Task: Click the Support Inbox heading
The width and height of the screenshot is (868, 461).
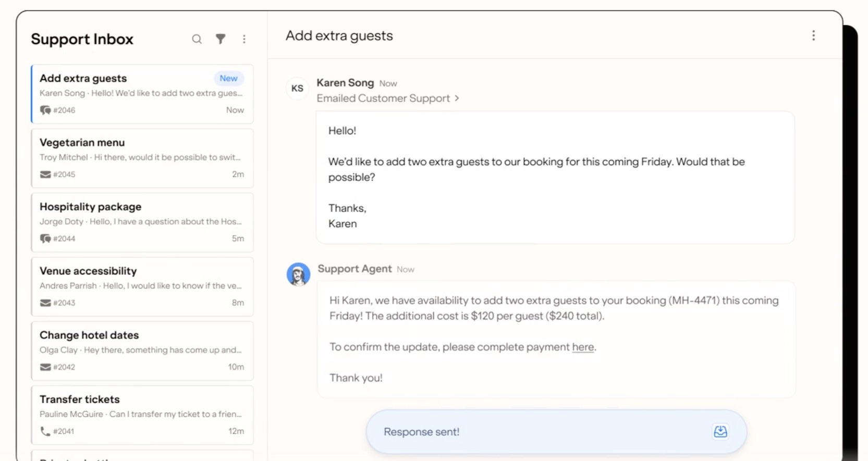Action: (82, 39)
